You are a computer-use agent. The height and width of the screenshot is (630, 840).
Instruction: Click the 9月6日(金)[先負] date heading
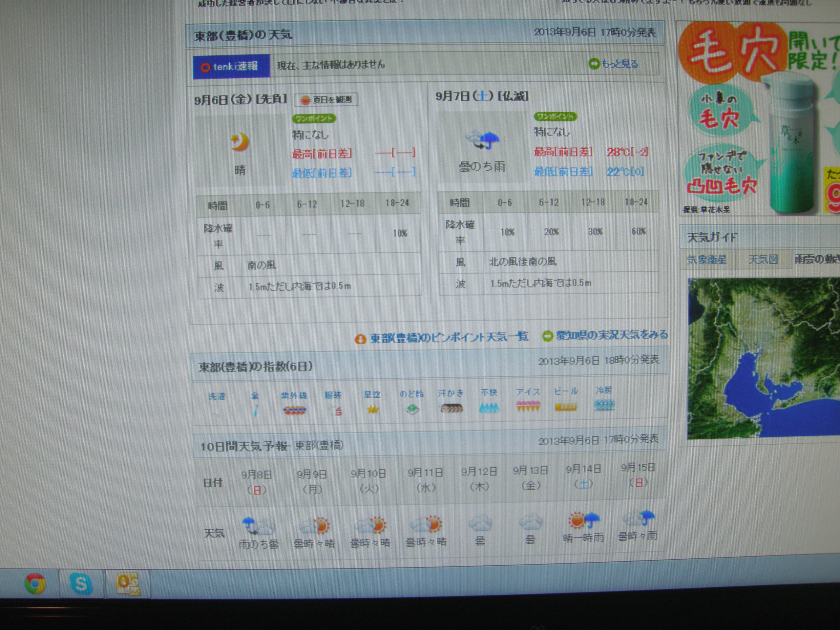pyautogui.click(x=241, y=100)
